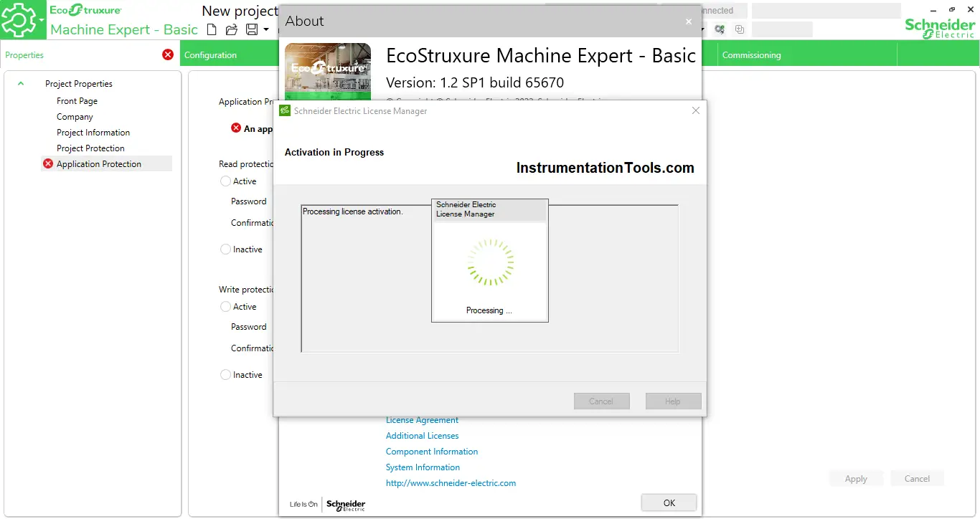Click Help in the License Manager
This screenshot has width=980, height=519.
click(673, 401)
